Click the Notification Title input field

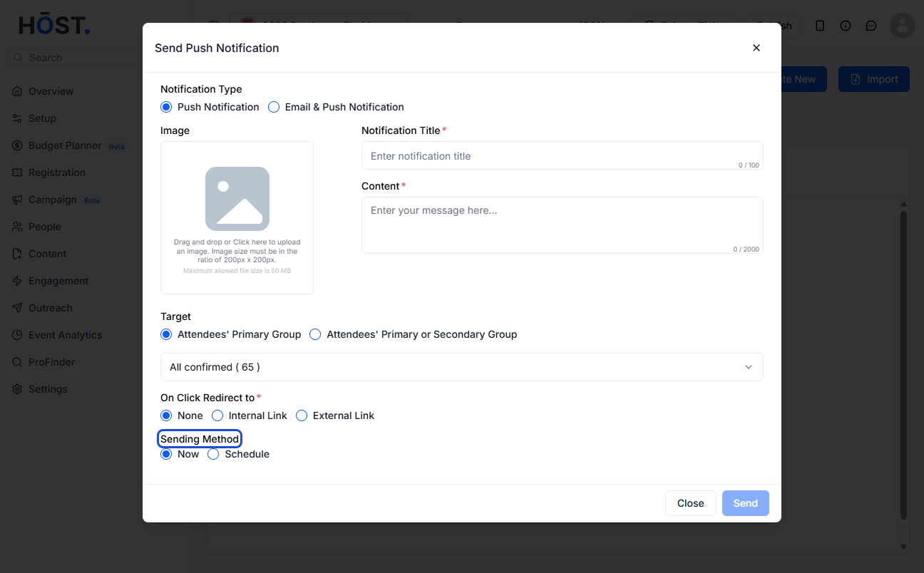coord(562,155)
